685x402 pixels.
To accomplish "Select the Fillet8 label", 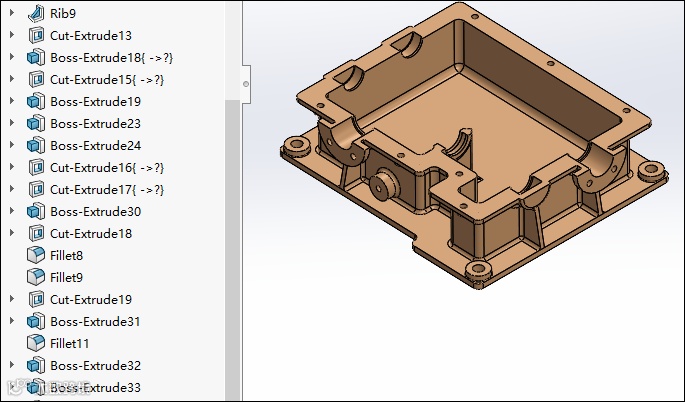I will [x=66, y=256].
